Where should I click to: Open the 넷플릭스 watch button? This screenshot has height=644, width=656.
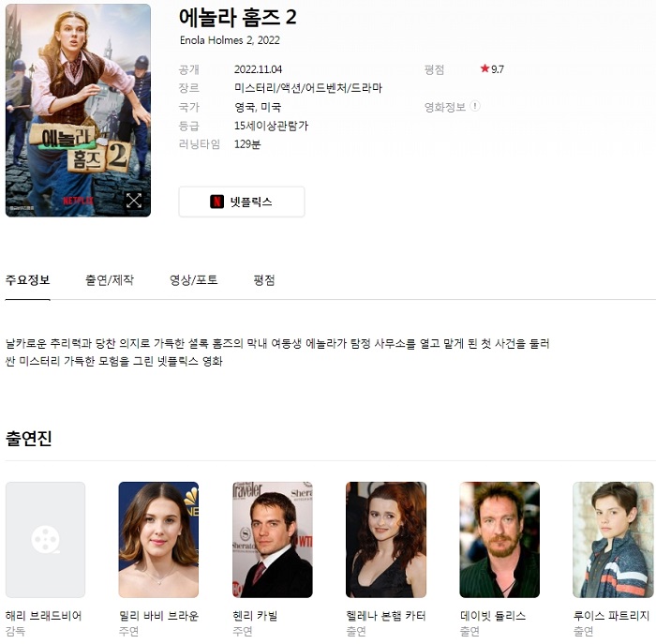point(242,202)
